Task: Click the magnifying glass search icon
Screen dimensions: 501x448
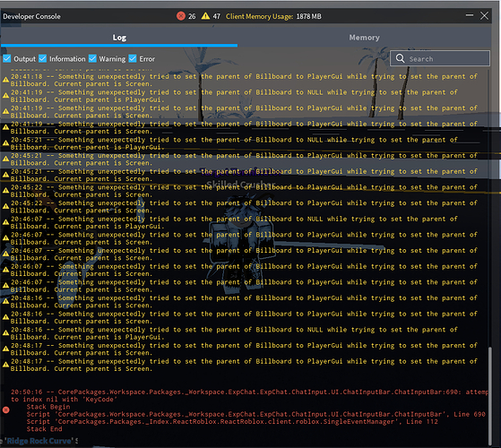Action: (400, 58)
